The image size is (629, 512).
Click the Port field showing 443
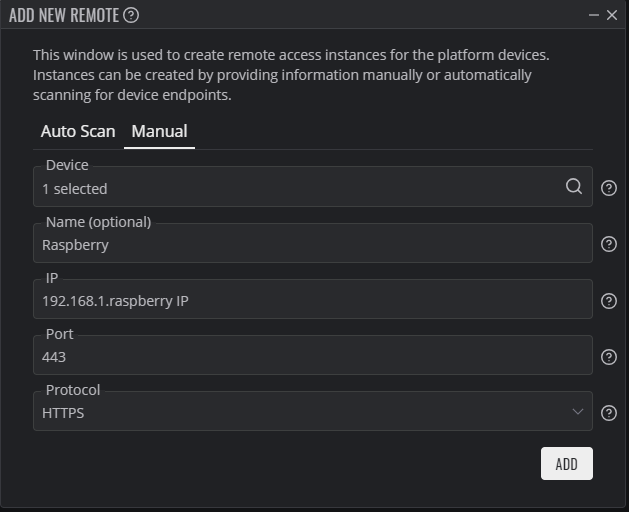[x=312, y=356]
